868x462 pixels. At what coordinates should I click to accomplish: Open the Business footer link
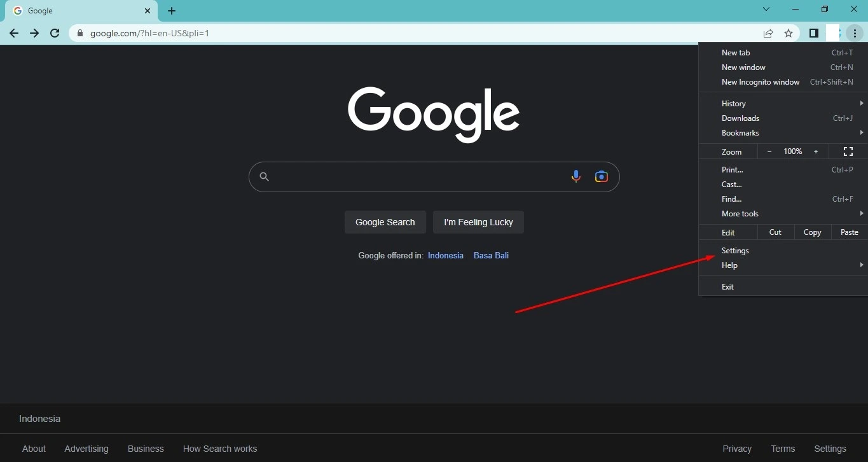click(146, 449)
